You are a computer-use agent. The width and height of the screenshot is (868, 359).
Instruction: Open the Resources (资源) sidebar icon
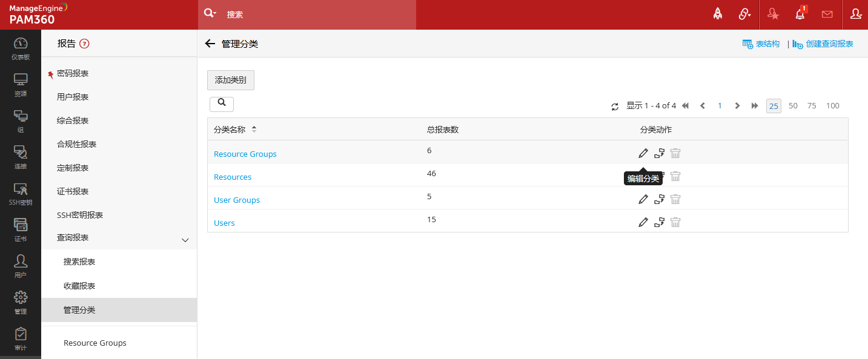pos(21,85)
